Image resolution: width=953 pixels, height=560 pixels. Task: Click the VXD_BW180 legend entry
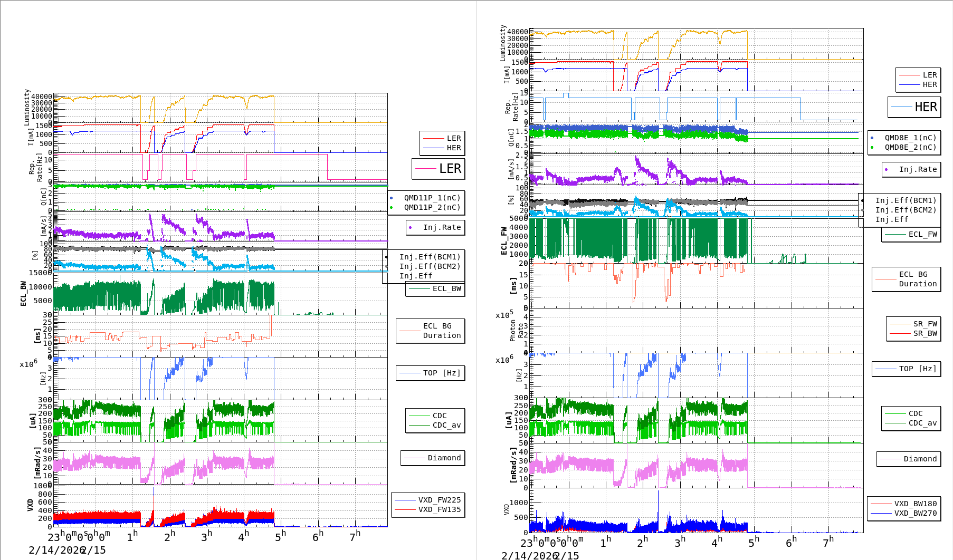(915, 504)
